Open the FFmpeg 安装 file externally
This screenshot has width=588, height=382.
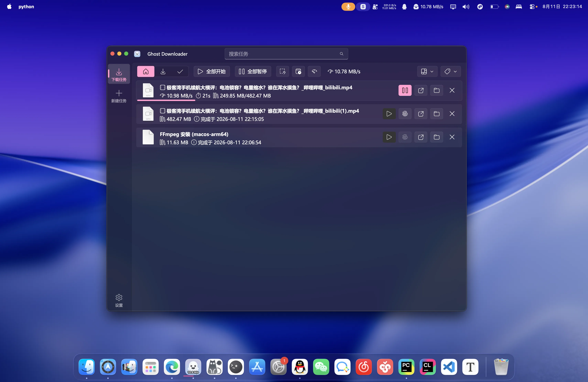[x=421, y=137]
